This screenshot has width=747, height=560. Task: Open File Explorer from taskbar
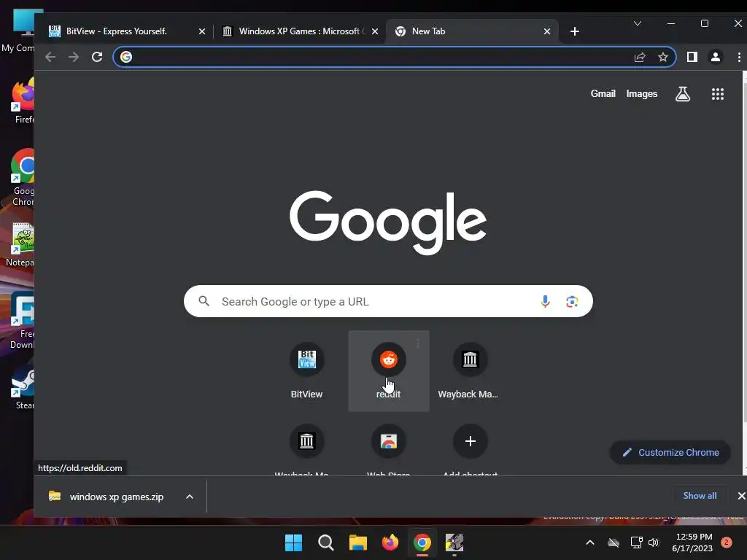[x=357, y=542]
